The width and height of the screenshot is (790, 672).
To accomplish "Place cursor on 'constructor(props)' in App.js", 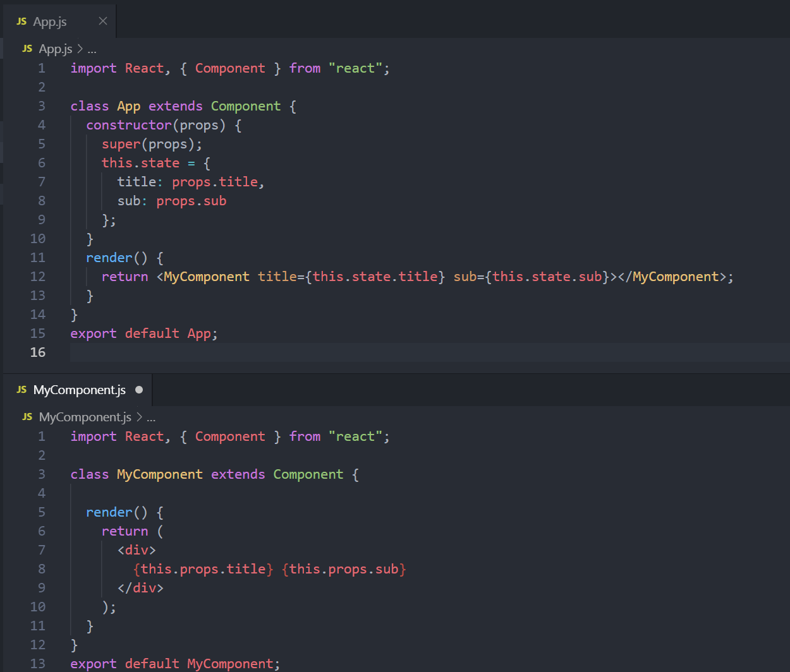I will tap(156, 125).
